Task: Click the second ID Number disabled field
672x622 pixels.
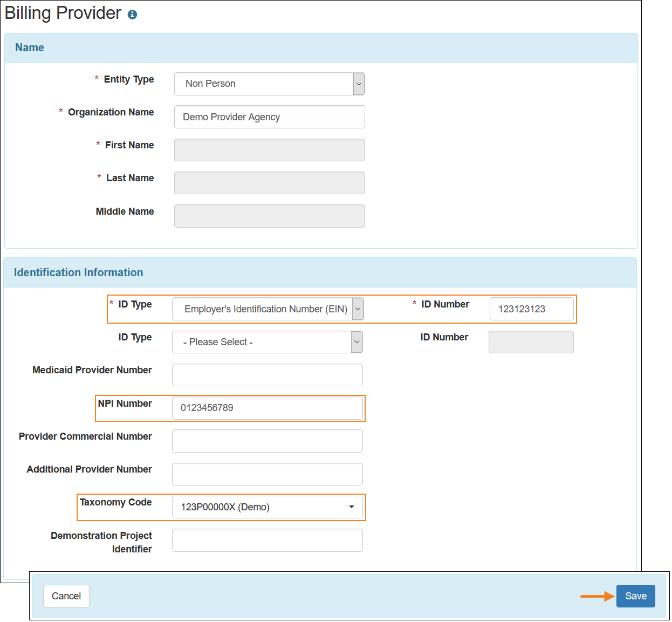Action: (530, 341)
